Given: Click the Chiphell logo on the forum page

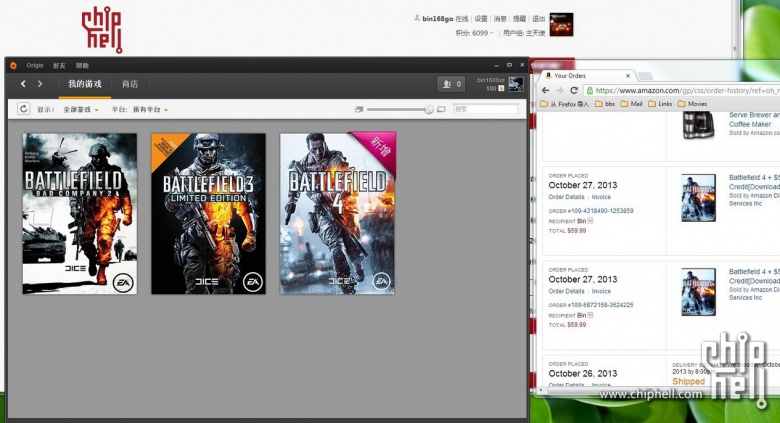Looking at the screenshot, I should pos(102,30).
